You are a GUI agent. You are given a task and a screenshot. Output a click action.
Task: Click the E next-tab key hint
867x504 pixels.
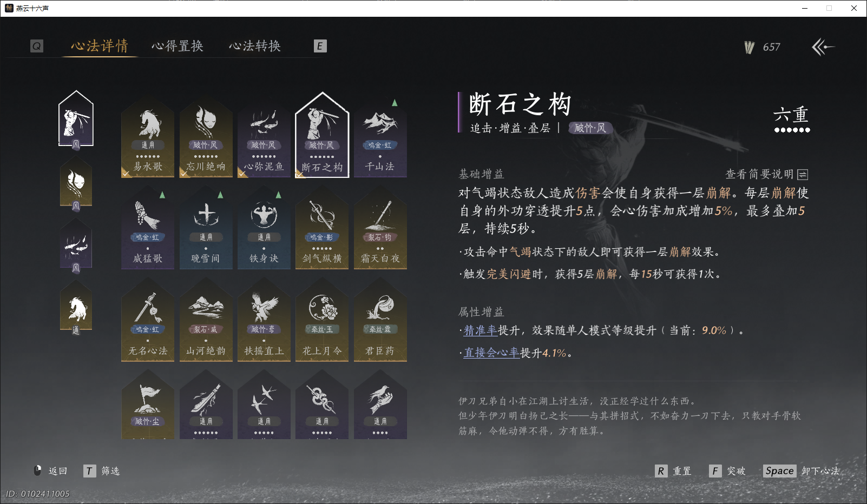click(x=320, y=46)
